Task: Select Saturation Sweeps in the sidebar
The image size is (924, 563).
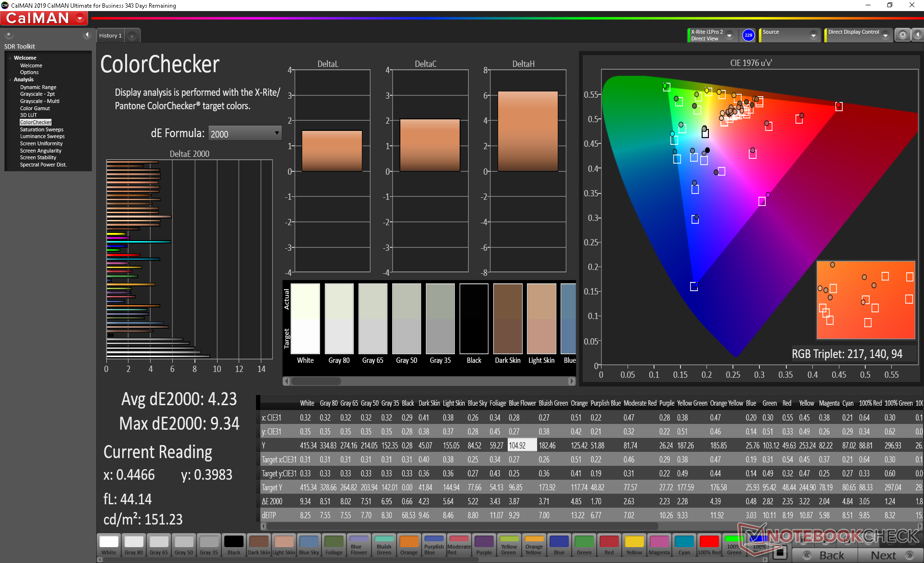Action: pyautogui.click(x=41, y=129)
